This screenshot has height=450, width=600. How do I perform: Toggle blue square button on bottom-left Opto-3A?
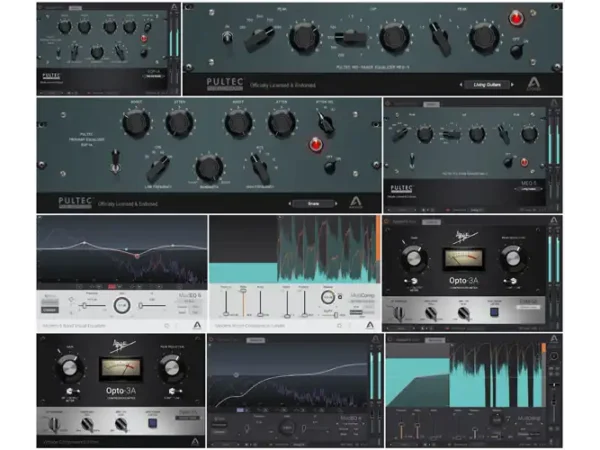(x=153, y=423)
